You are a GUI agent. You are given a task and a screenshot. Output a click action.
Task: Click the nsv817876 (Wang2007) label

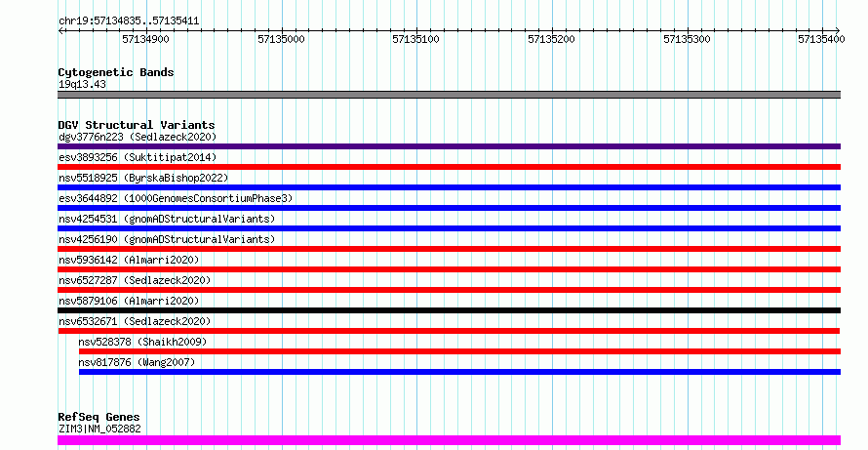137,362
